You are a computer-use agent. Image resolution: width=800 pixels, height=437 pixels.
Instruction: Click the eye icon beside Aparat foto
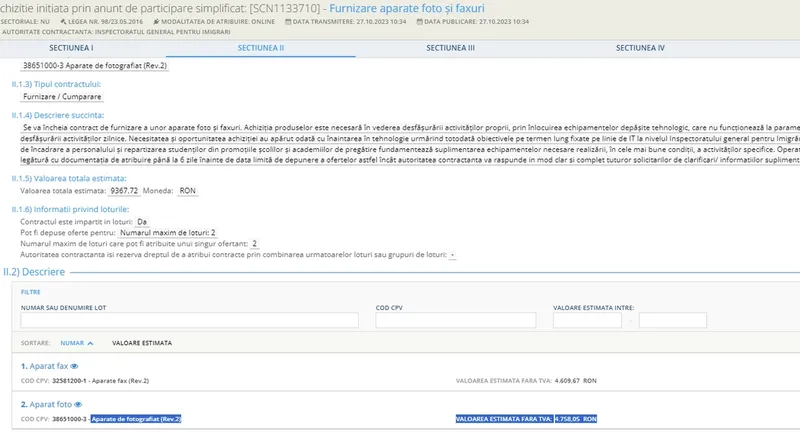(x=78, y=404)
